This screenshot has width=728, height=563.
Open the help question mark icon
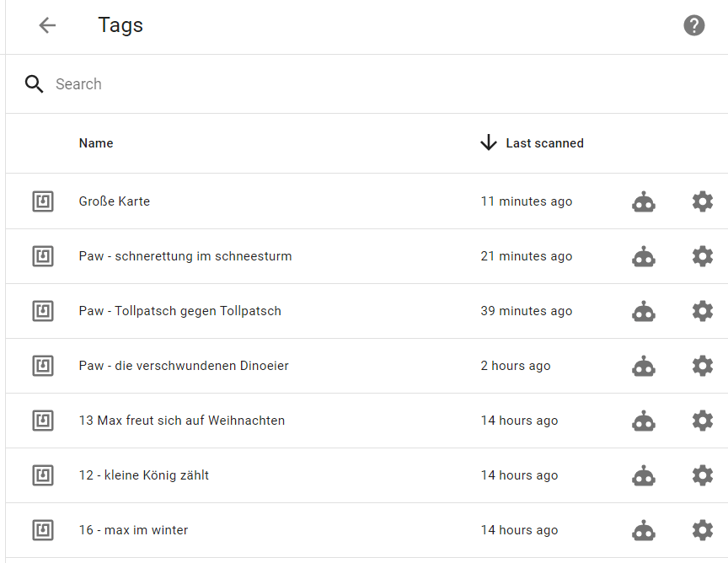(x=694, y=25)
